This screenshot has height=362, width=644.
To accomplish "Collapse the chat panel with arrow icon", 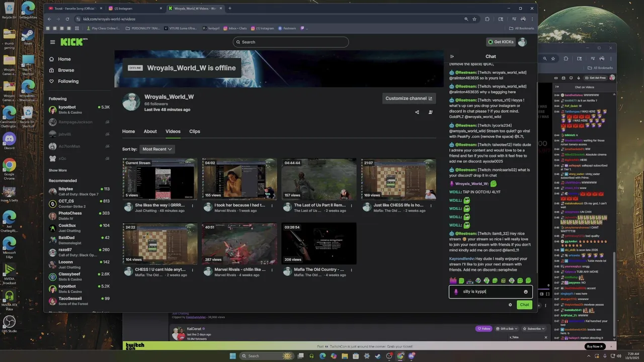I will coord(452,56).
